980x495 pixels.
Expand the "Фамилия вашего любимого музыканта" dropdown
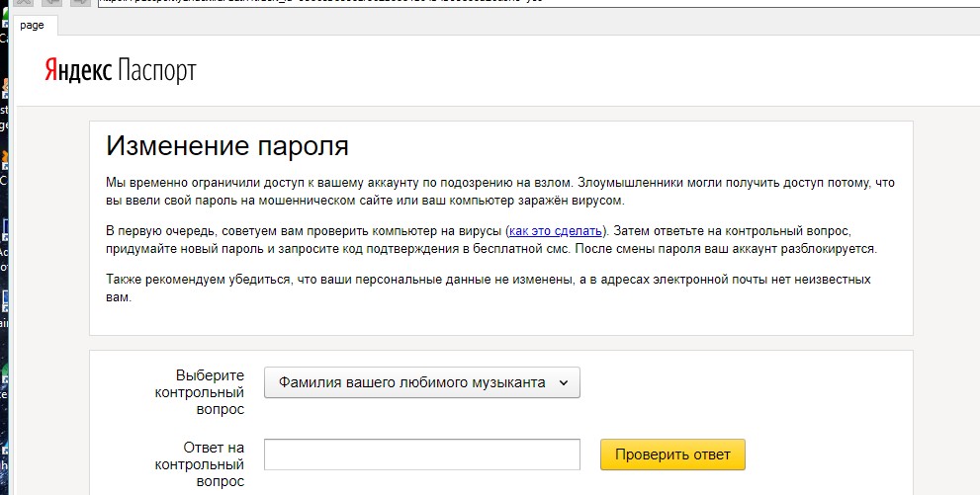pyautogui.click(x=421, y=382)
